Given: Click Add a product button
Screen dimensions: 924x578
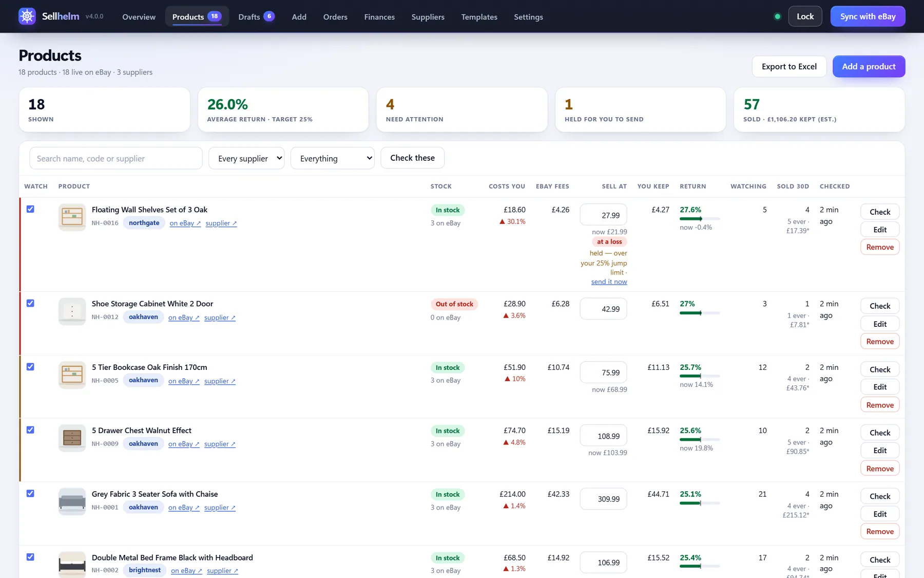Looking at the screenshot, I should pos(869,66).
